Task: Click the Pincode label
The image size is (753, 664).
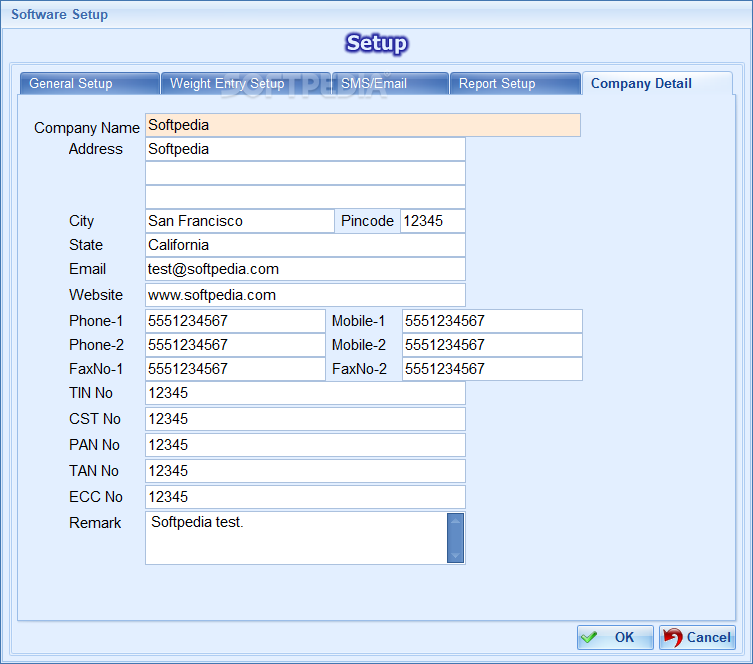Action: point(367,221)
